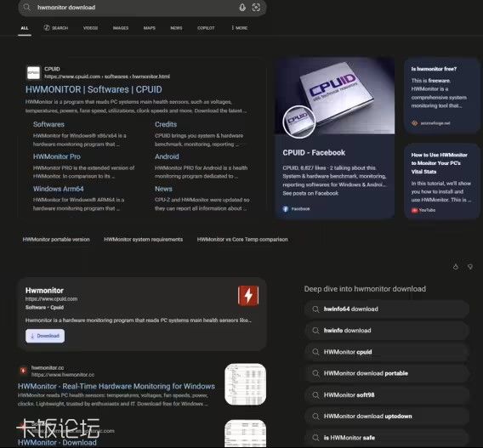The width and height of the screenshot is (483, 448).
Task: Search hwinfo download suggestion
Action: pyautogui.click(x=387, y=331)
